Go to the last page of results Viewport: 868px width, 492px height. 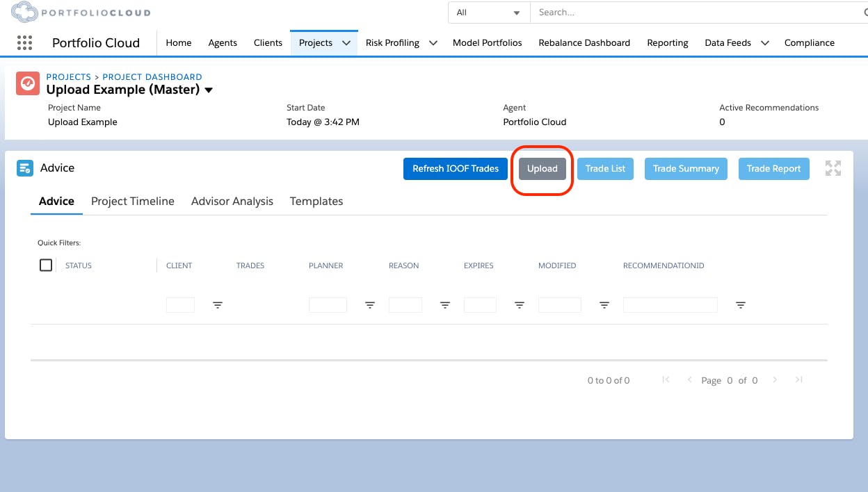pos(799,379)
